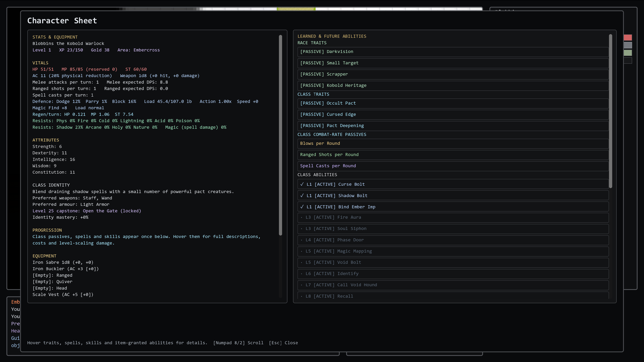Viewport: 644px width, 362px height.
Task: Select the Darkvision passive race trait
Action: 453,52
